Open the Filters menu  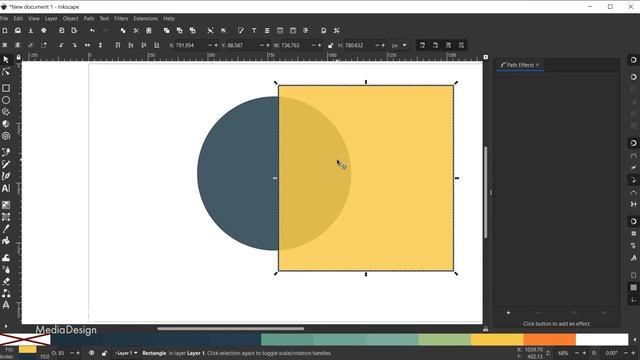(x=121, y=18)
